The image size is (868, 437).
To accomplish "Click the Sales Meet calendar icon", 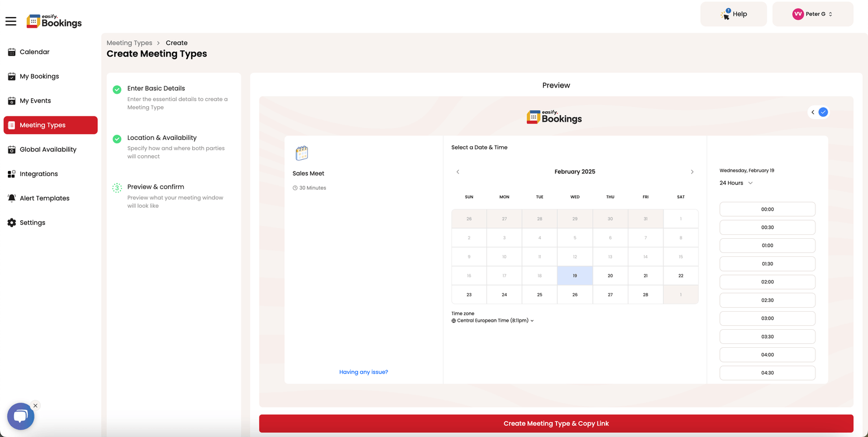I will tap(302, 153).
